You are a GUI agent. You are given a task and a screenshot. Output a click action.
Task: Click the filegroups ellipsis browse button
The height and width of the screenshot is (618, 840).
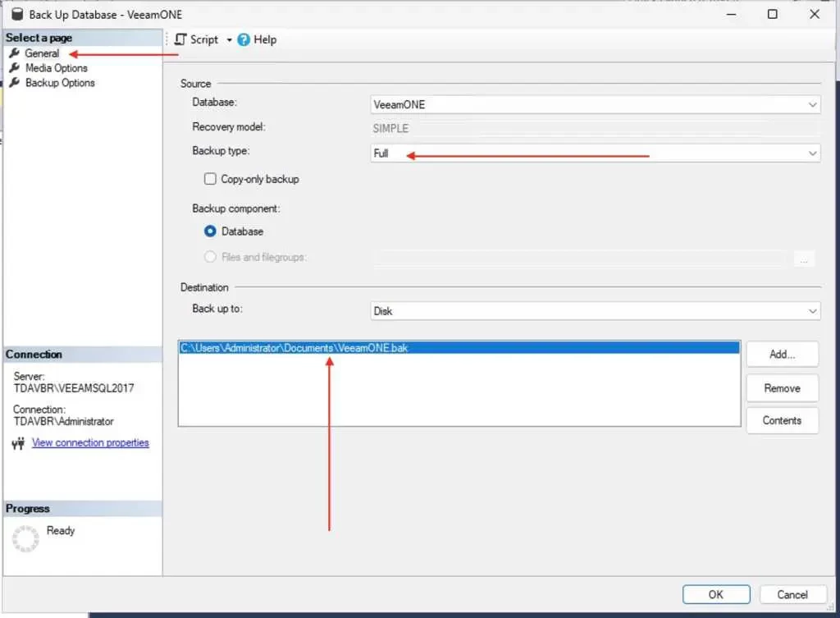tap(804, 259)
